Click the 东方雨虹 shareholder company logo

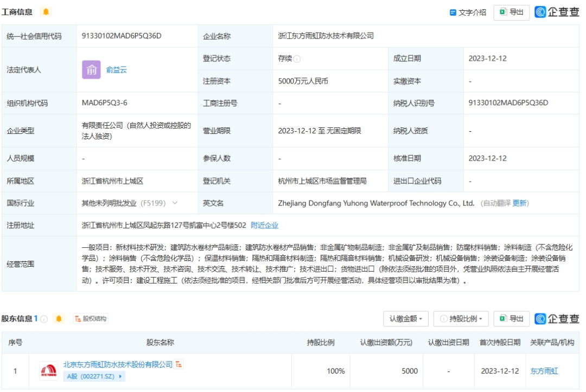(x=48, y=371)
